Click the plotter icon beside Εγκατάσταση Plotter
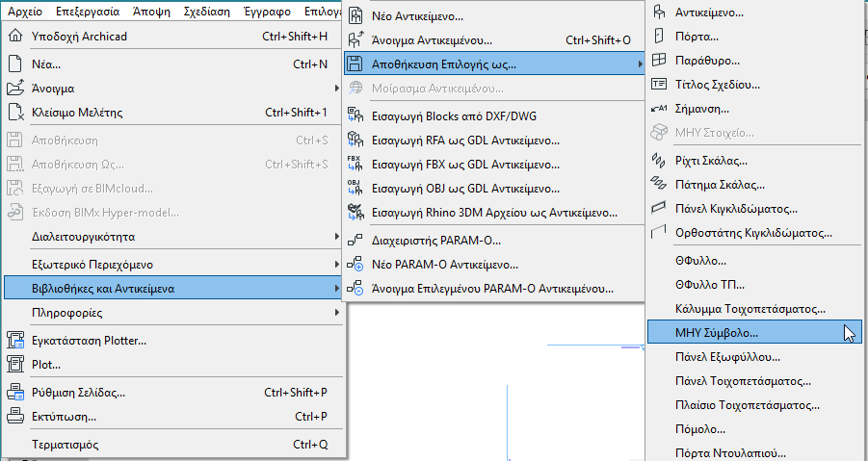This screenshot has height=461, width=868. [15, 341]
